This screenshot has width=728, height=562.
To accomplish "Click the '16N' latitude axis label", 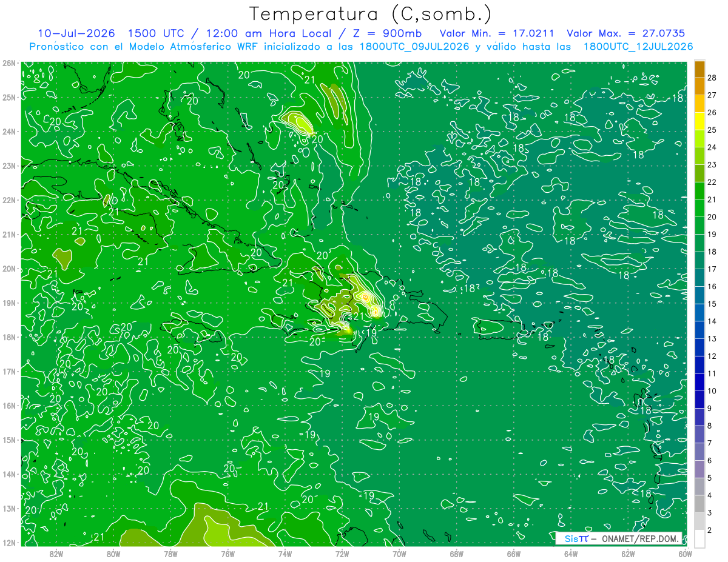I will tap(8, 406).
